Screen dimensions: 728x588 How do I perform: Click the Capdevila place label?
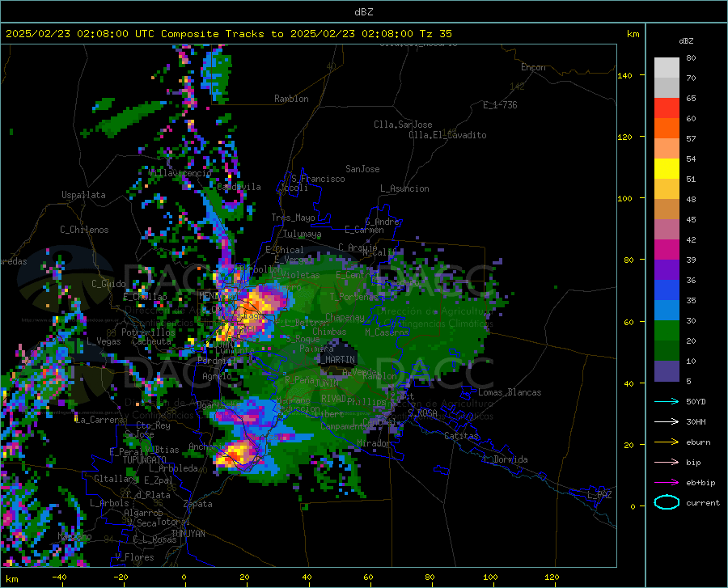tap(239, 187)
